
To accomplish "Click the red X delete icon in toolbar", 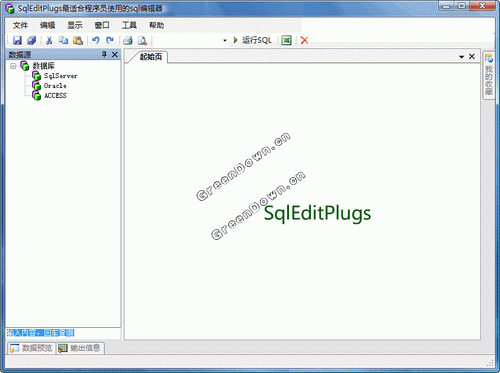I will click(304, 40).
